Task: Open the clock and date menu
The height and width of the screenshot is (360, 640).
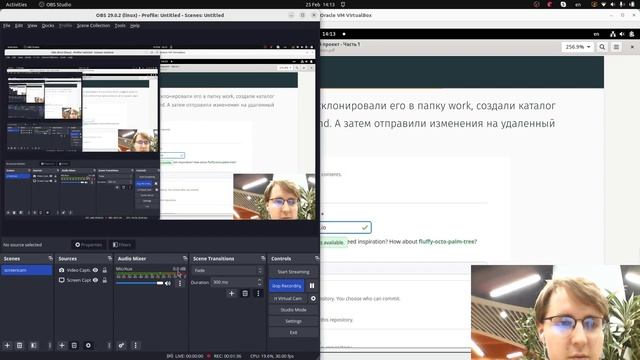Action: pos(320,4)
